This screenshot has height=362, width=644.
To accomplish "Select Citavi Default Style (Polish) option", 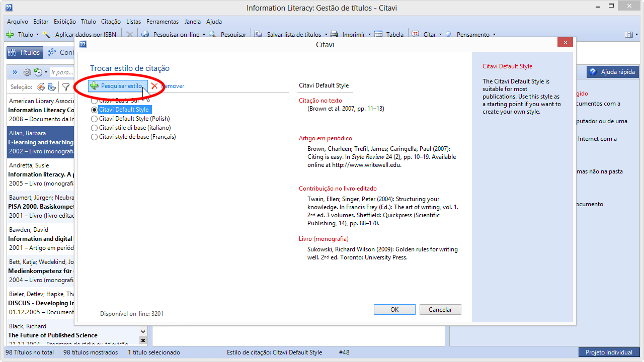I will 131,119.
